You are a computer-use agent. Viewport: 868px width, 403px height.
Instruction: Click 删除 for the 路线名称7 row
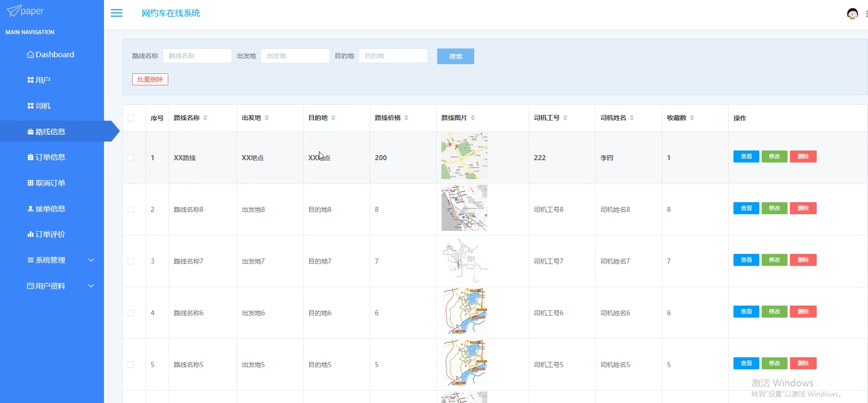803,260
